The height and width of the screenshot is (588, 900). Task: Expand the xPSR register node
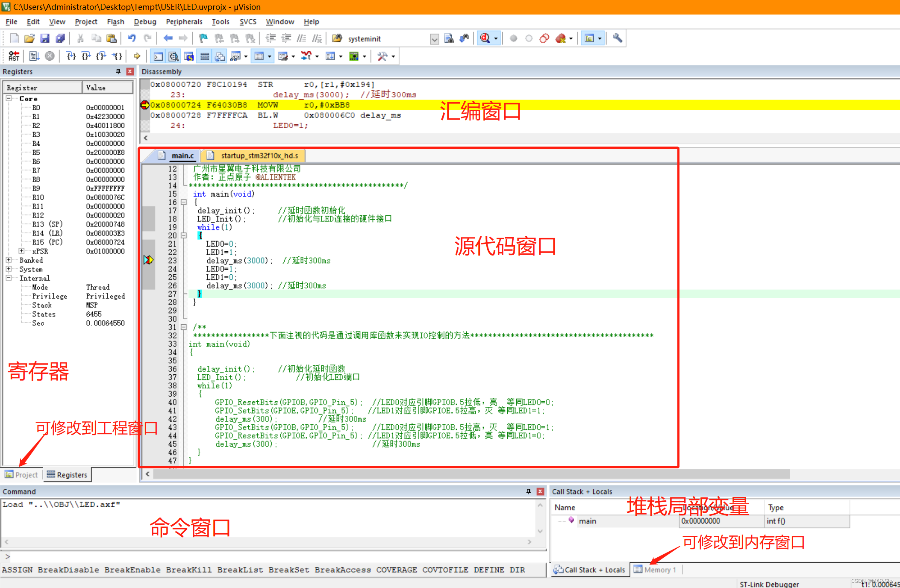[x=21, y=251]
